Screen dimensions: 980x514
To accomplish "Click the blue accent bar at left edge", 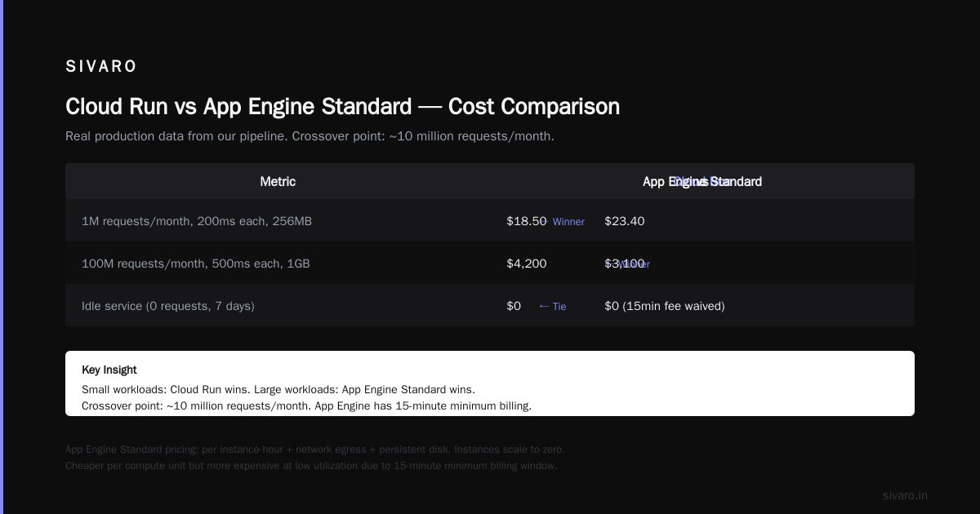I will [2, 257].
